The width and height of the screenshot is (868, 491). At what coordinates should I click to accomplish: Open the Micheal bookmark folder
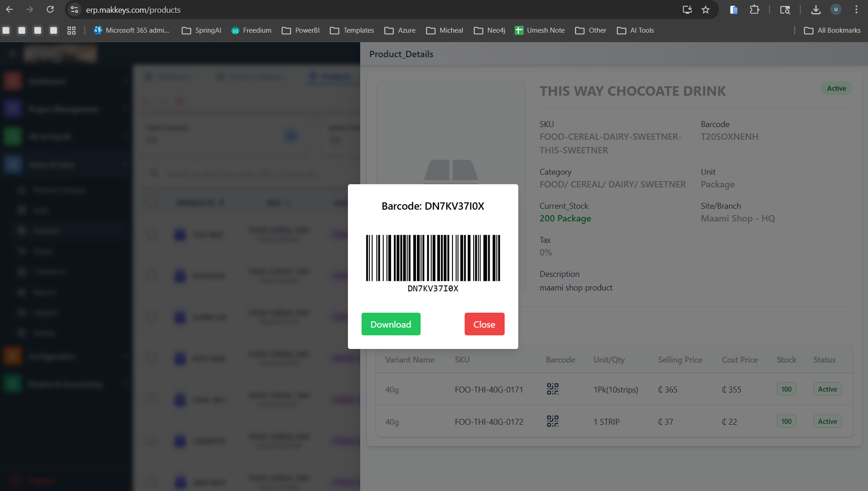coord(445,30)
